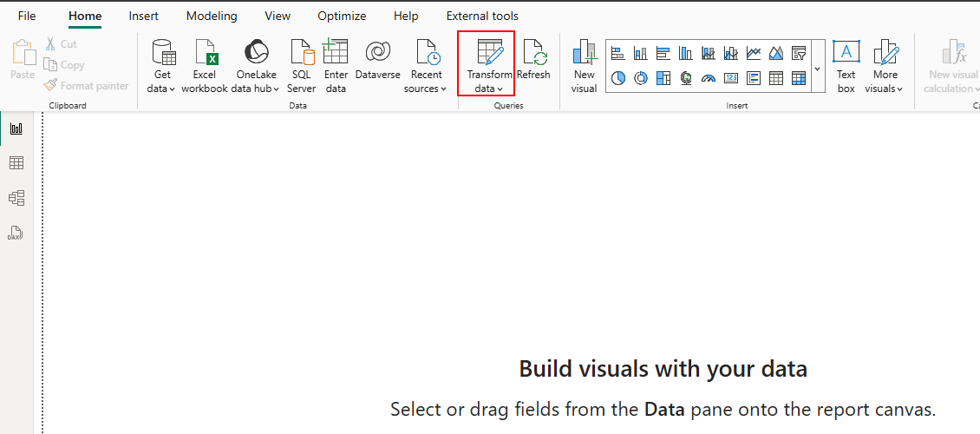Image resolution: width=980 pixels, height=434 pixels.
Task: Open the File menu
Action: (27, 16)
